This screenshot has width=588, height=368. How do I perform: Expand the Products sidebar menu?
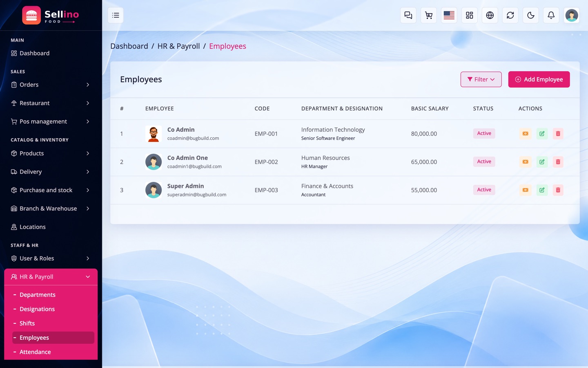pos(51,153)
